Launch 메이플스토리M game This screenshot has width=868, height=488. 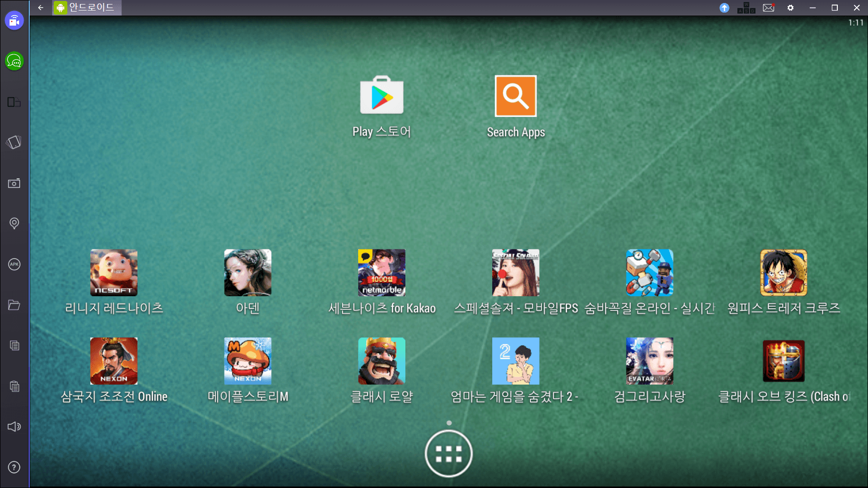click(x=248, y=361)
